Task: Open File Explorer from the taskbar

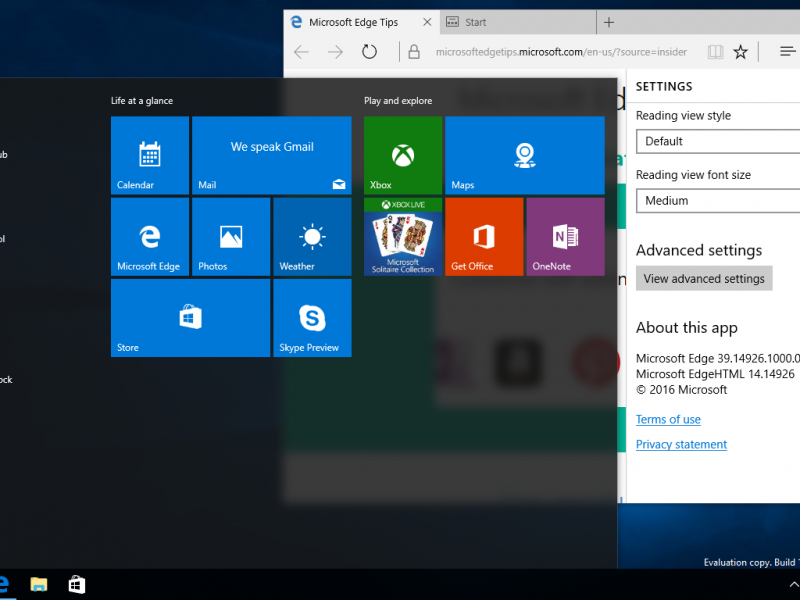Action: point(39,584)
